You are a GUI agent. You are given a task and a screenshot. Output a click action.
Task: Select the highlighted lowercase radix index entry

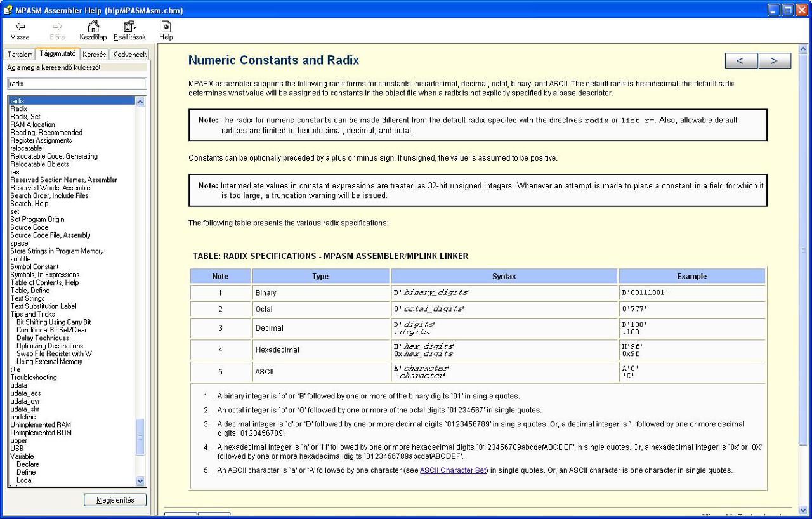(x=72, y=101)
